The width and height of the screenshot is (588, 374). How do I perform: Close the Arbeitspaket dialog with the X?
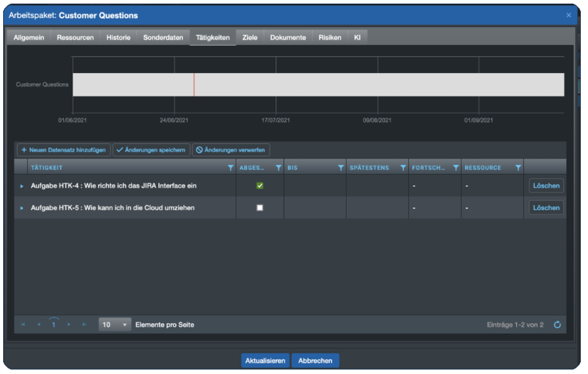tap(569, 15)
